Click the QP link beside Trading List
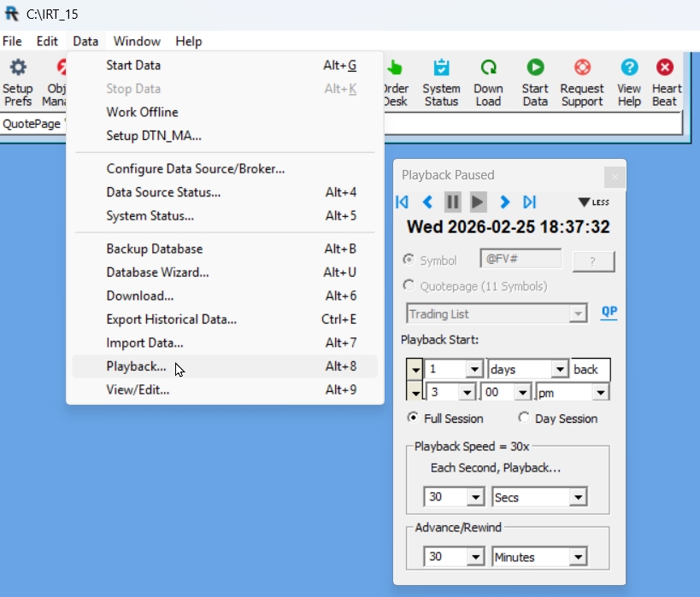Screen dimensions: 700x597 tap(609, 313)
